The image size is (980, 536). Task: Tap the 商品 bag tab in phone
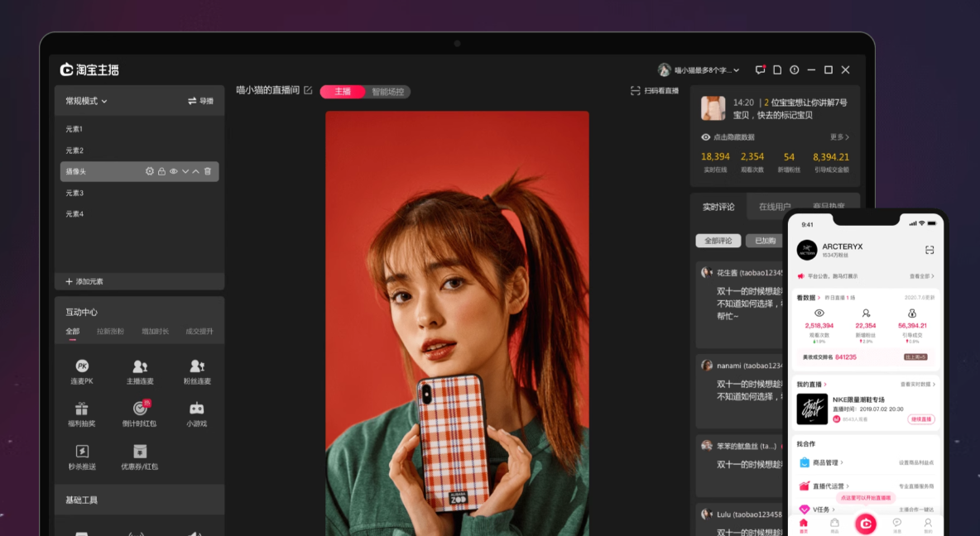[x=834, y=525]
